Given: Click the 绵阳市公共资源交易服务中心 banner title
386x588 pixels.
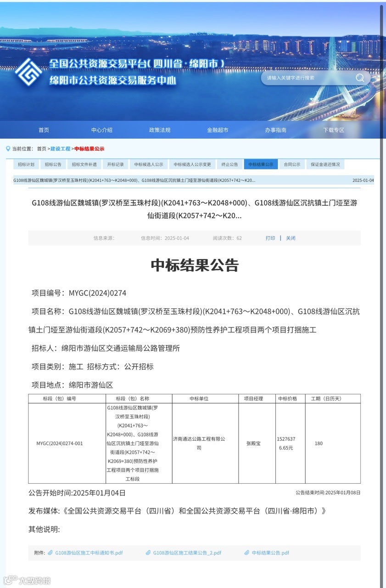Looking at the screenshot, I should point(113,80).
